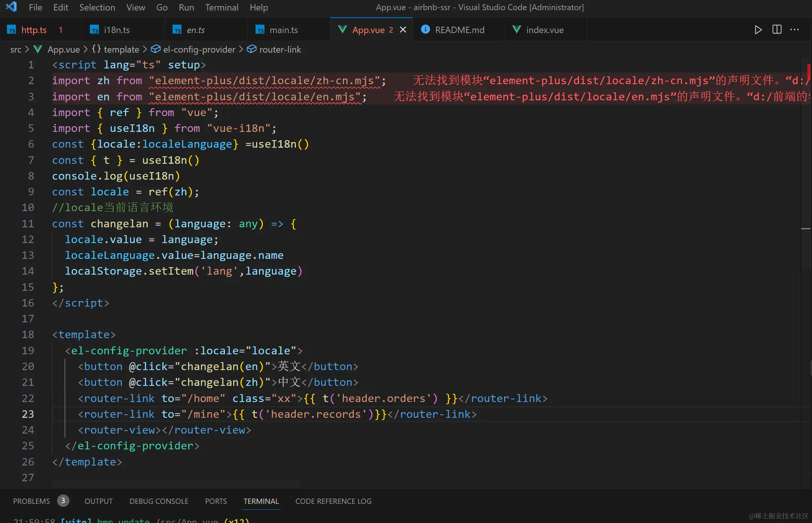Image resolution: width=812 pixels, height=523 pixels.
Task: Click the VS Code logo in the corner
Action: 11,7
